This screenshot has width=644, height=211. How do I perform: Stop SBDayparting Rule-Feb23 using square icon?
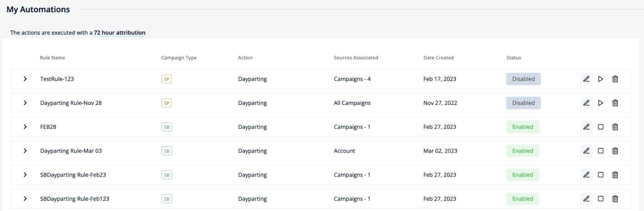601,175
